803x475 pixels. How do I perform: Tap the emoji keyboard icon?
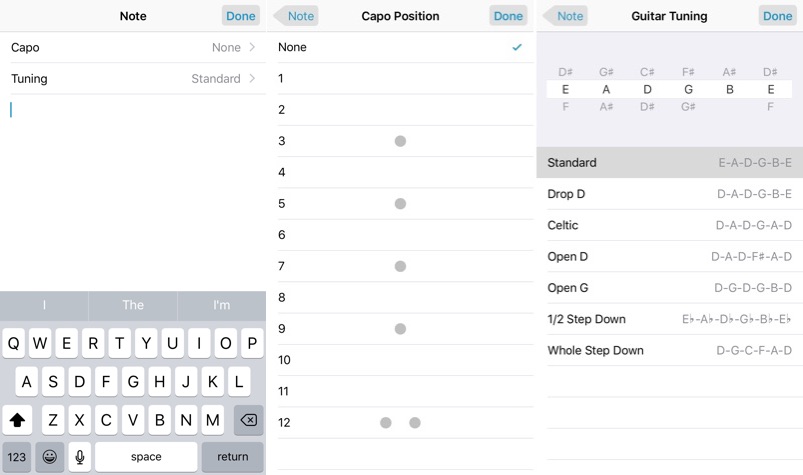tap(49, 457)
